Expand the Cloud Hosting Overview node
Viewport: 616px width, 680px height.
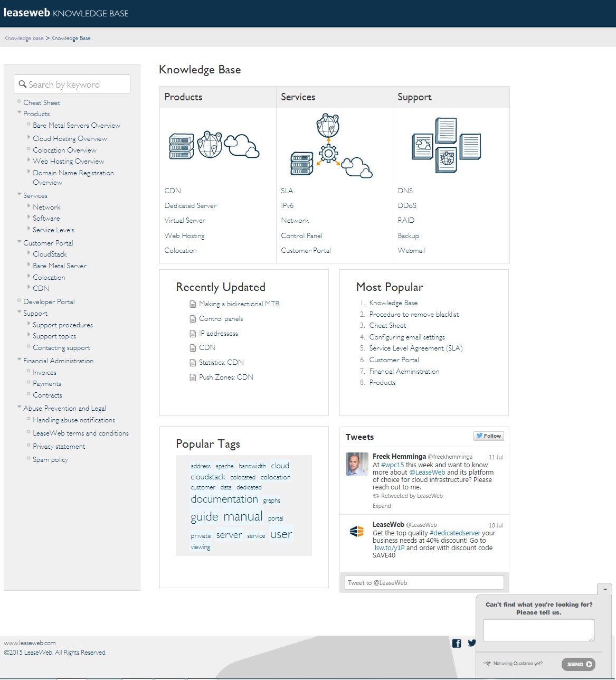tap(29, 137)
